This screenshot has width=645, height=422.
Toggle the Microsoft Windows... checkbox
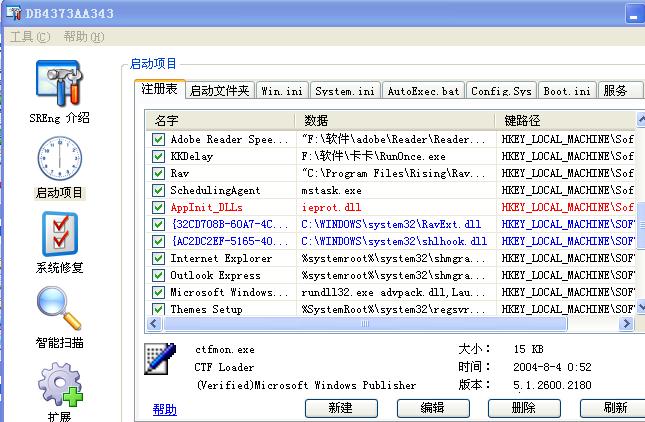click(x=158, y=292)
